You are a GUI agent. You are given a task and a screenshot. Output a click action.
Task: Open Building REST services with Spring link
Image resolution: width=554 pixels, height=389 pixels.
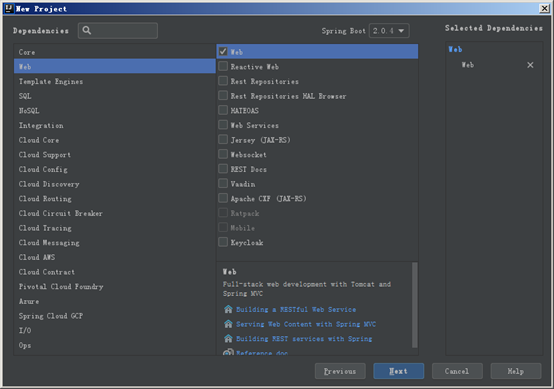[x=304, y=339]
